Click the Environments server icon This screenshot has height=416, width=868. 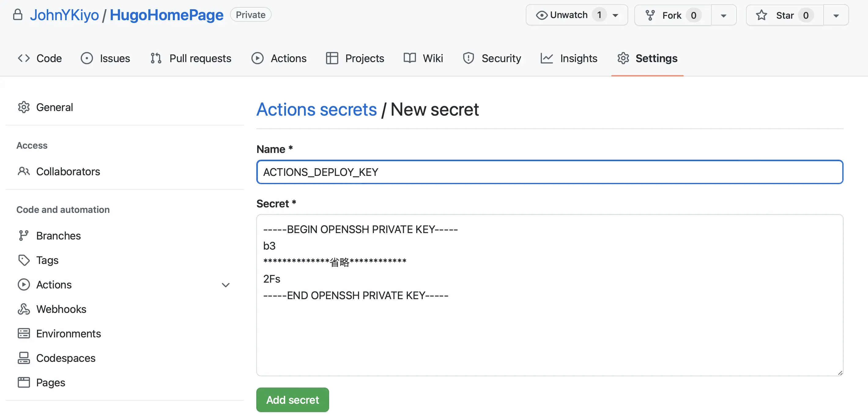click(x=24, y=333)
